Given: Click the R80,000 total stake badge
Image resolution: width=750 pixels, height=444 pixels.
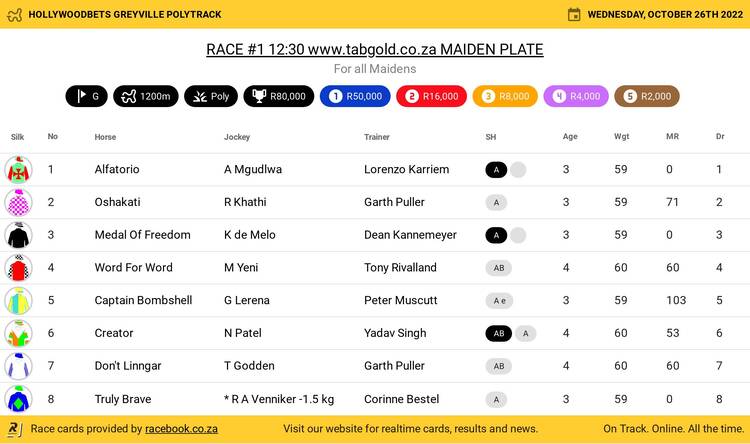Looking at the screenshot, I should (278, 97).
